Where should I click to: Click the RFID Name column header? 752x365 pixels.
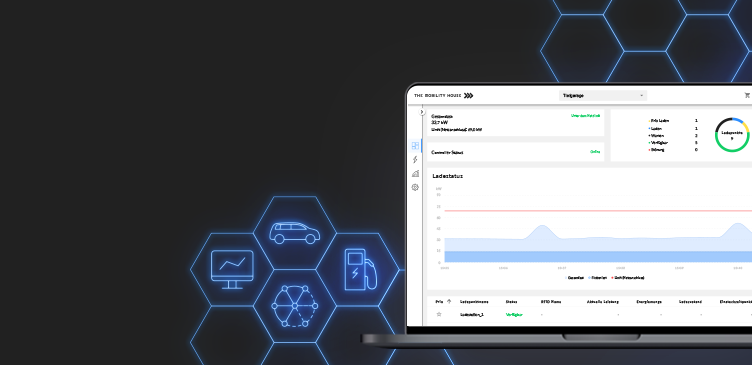click(x=551, y=302)
